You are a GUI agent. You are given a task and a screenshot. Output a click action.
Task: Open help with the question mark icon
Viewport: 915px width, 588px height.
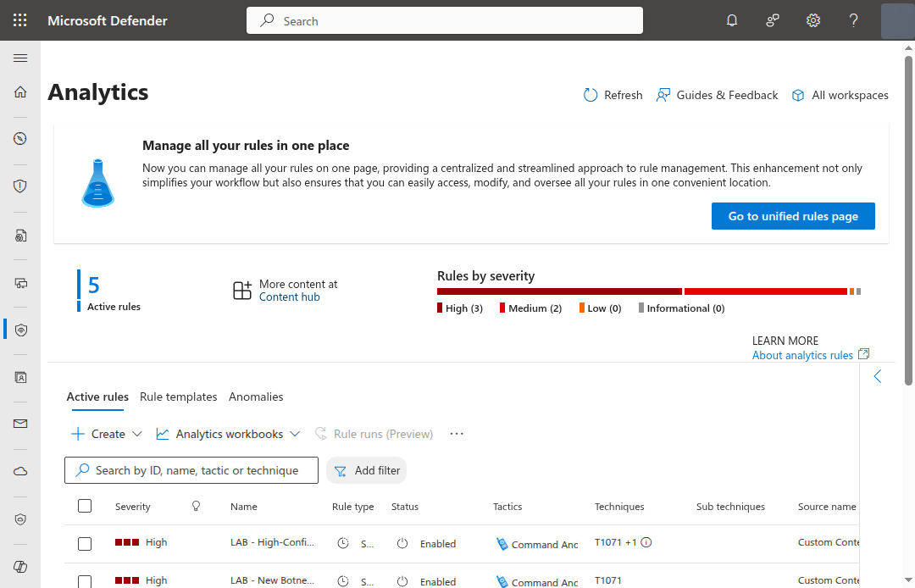(x=853, y=19)
